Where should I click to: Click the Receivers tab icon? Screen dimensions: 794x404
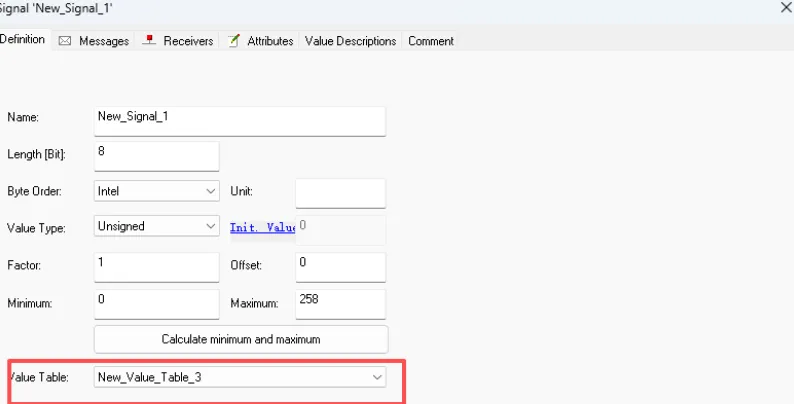coord(150,41)
